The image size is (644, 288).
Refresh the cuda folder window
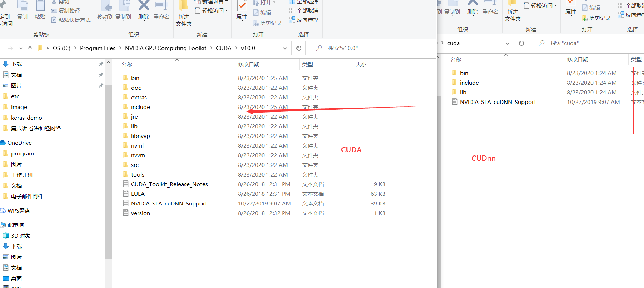coord(521,43)
